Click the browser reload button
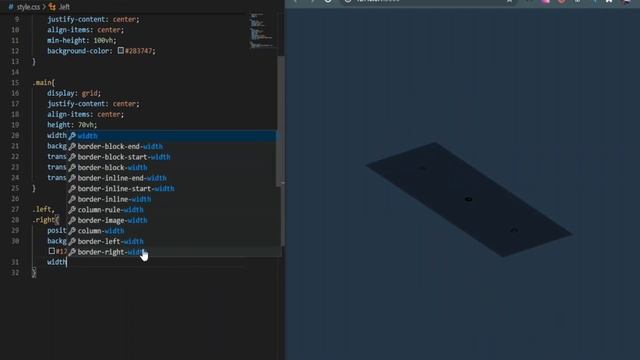This screenshot has height=360, width=640. coord(328,1)
